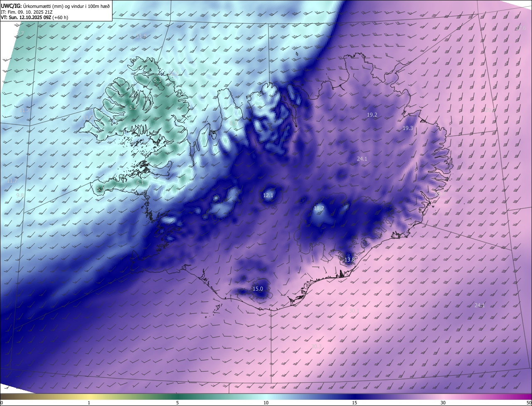The width and height of the screenshot is (532, 406).
Task: Click the 30.3 value over the sea
Action: tap(316, 346)
